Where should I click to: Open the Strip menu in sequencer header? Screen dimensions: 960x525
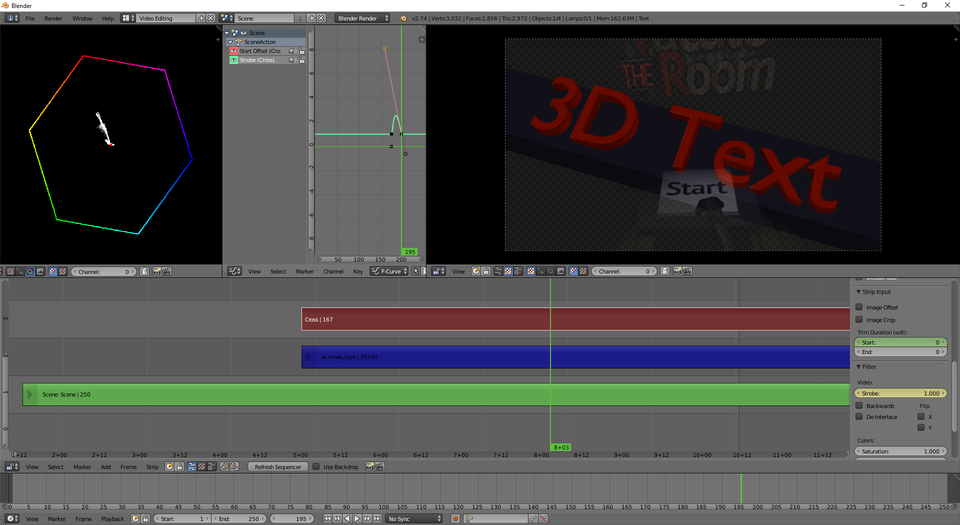(152, 467)
